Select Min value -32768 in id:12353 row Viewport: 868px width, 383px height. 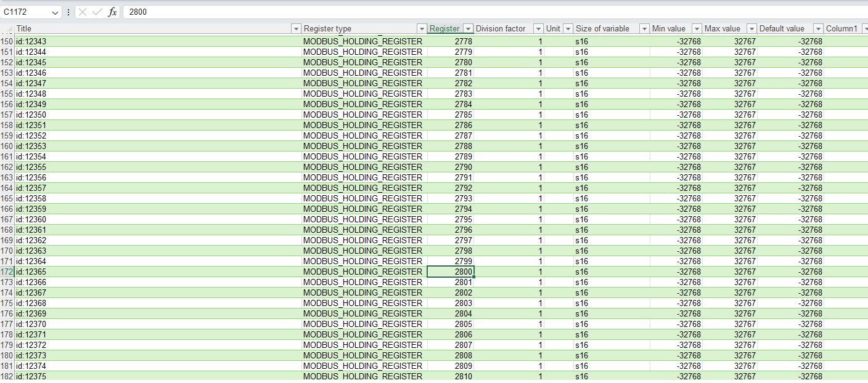676,146
